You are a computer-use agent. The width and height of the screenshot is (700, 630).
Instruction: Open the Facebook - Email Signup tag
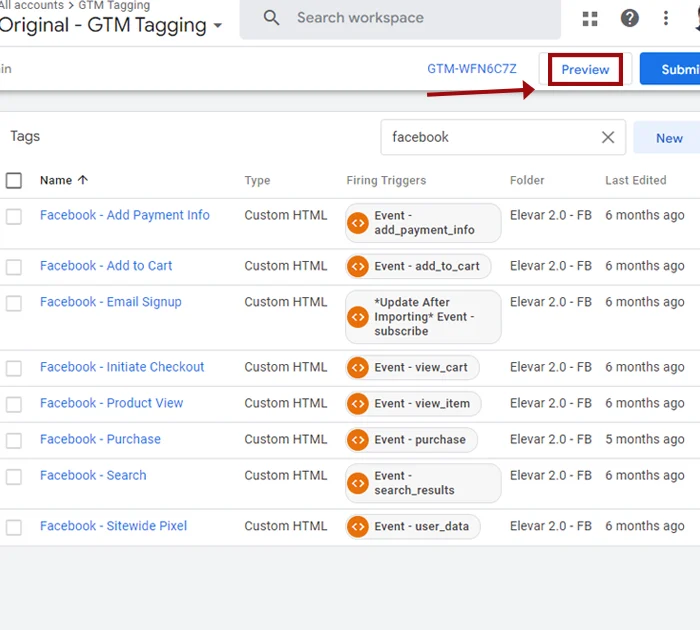point(111,302)
